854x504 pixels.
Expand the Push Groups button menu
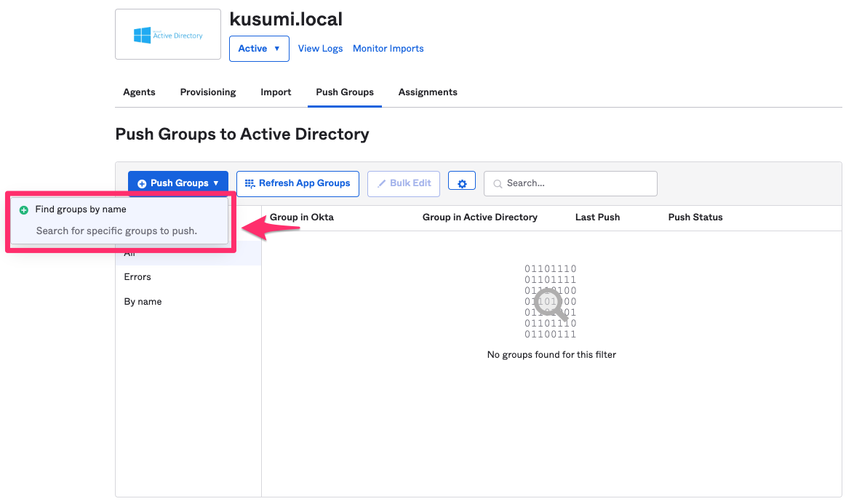point(215,183)
